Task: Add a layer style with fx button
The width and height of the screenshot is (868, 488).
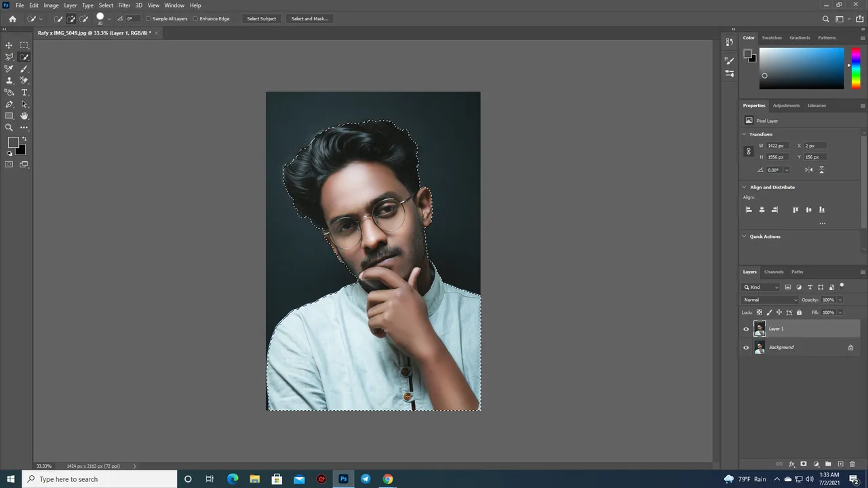Action: tap(791, 464)
